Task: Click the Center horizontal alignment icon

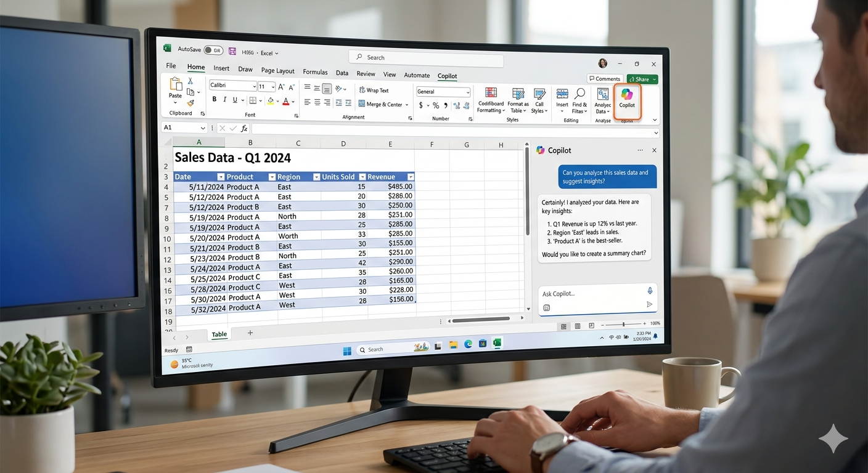Action: (317, 102)
